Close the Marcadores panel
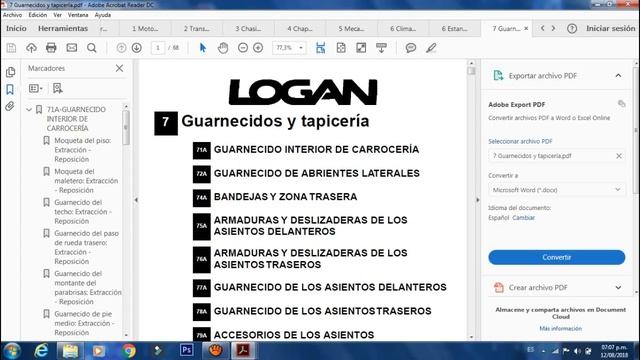The image size is (640, 360). coord(119,68)
